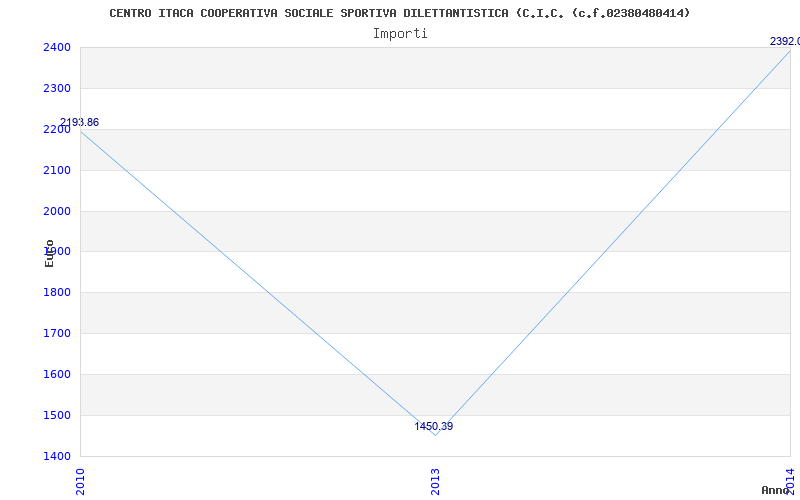800x500 pixels.
Task: Click the 2010 x-axis year label
Action: click(x=80, y=481)
